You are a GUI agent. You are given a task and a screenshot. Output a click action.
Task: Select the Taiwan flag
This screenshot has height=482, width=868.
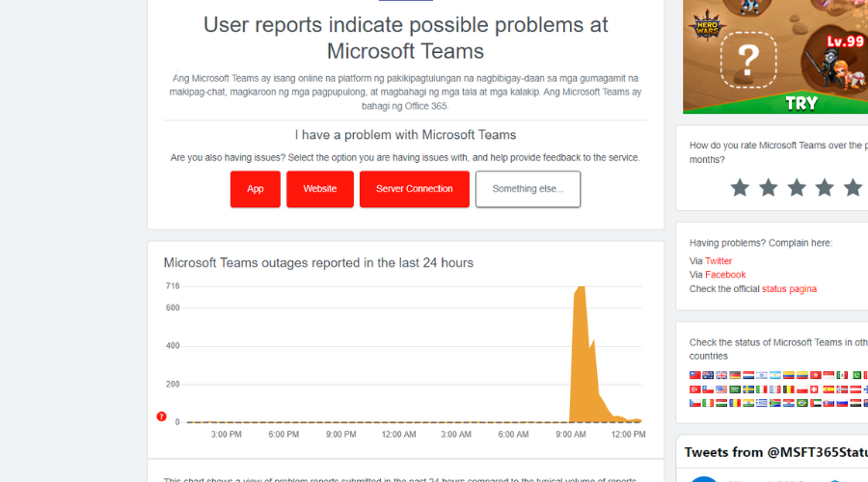pyautogui.click(x=695, y=375)
